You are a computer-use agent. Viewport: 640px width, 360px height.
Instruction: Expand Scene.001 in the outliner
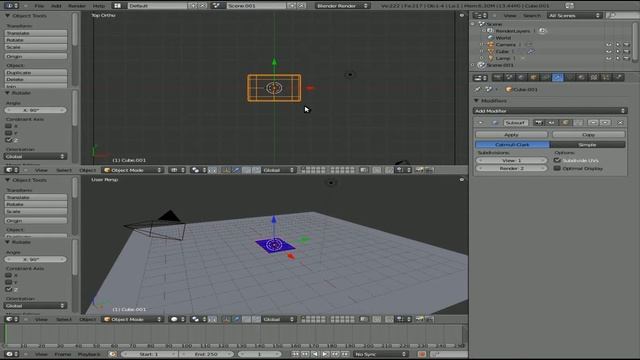tap(473, 65)
